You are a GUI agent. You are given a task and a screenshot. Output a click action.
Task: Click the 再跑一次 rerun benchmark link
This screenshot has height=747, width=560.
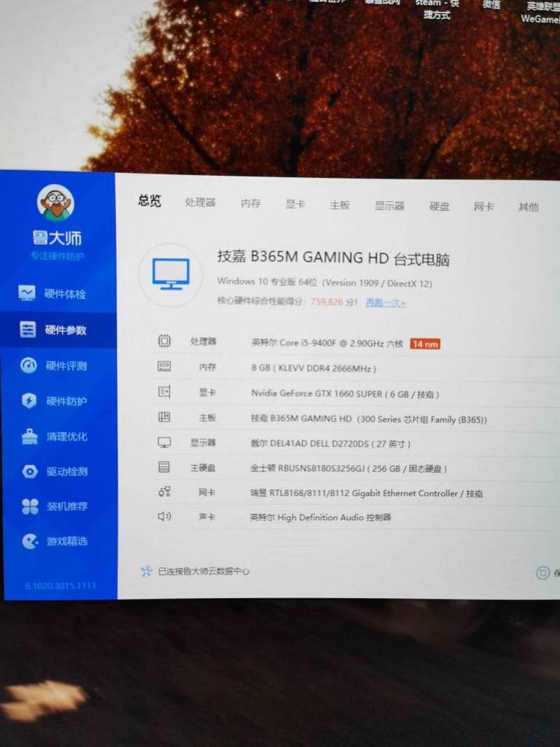[385, 303]
